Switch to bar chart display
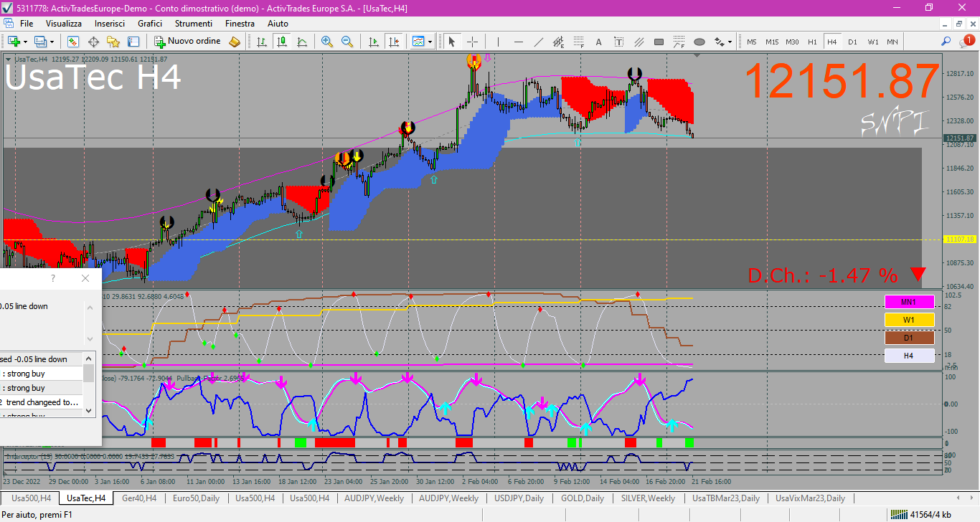This screenshot has width=980, height=522. click(263, 42)
